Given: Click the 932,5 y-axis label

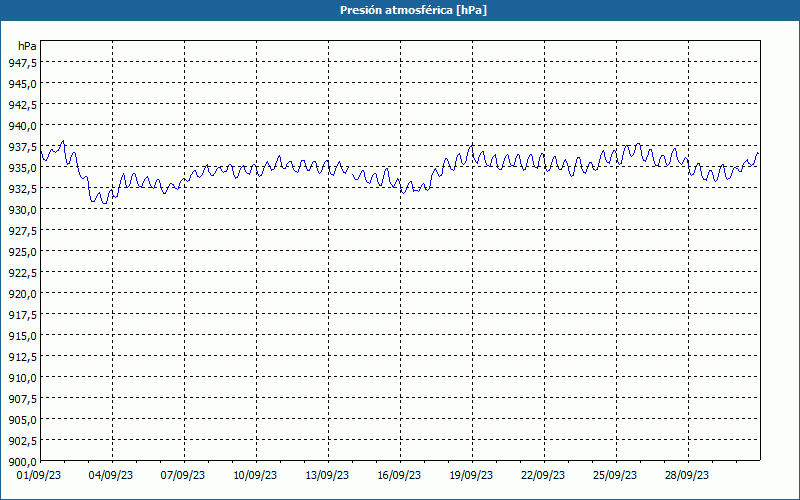Looking at the screenshot, I should click(x=22, y=188).
